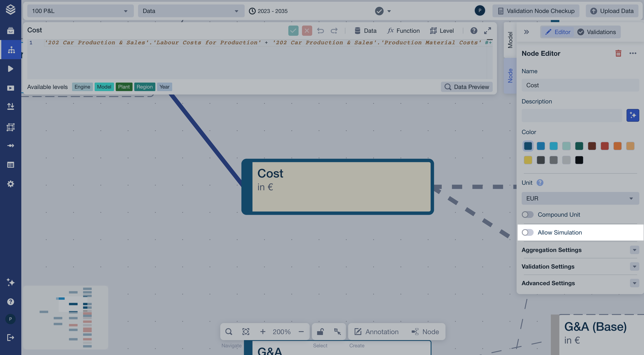Open the AI sparkles sidebar icon
The height and width of the screenshot is (355, 644).
[10, 282]
